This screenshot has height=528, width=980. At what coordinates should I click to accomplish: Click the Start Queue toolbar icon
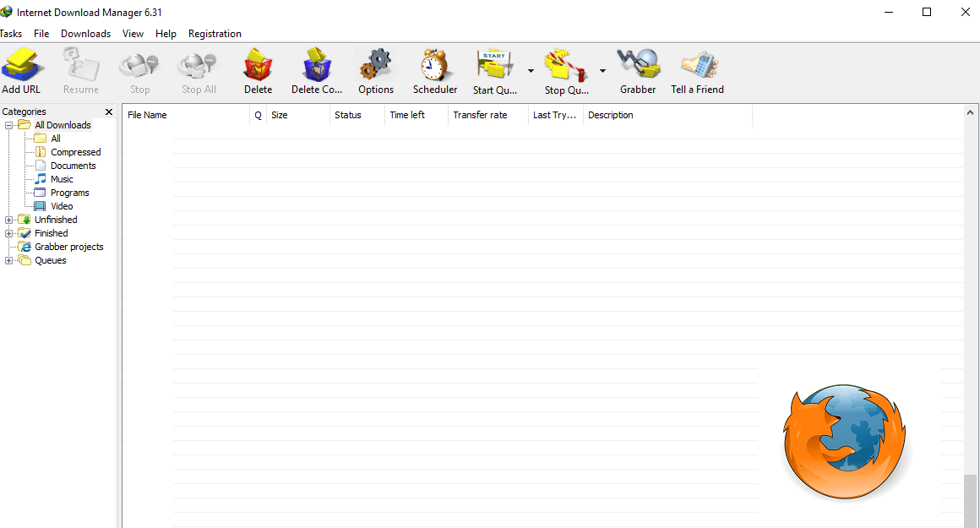(494, 65)
